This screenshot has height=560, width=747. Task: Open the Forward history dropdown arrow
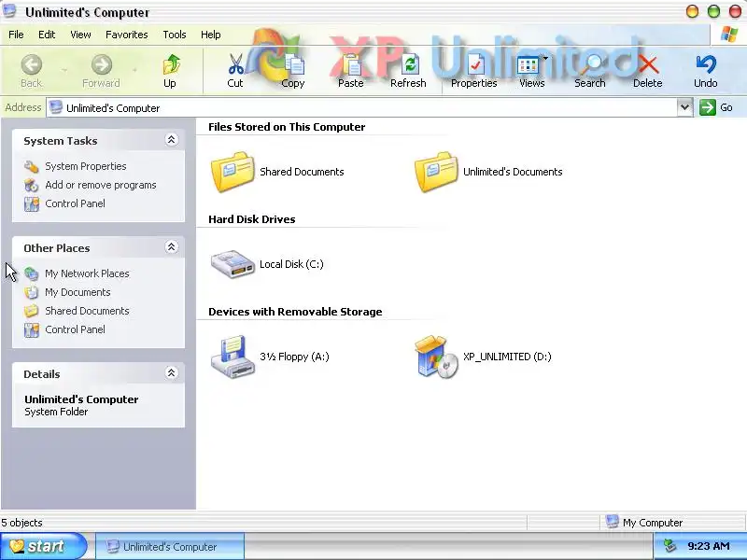134,71
